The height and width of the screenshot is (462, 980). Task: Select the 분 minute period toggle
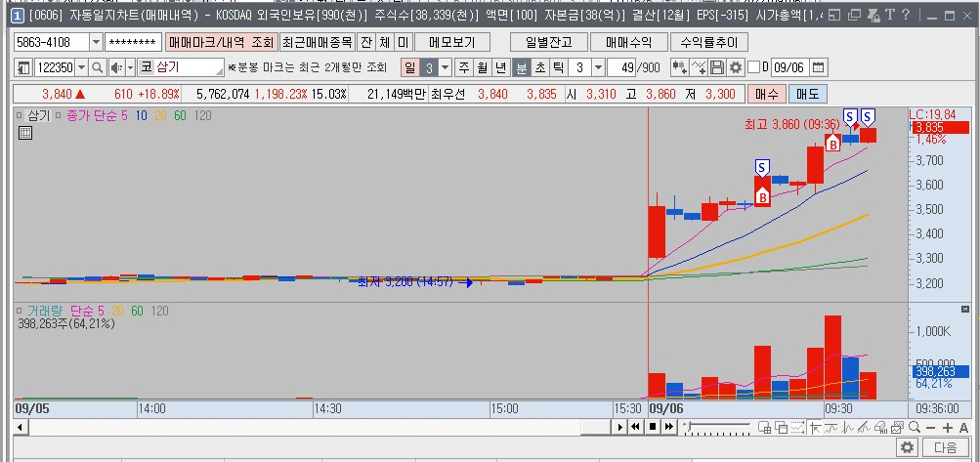pos(521,67)
